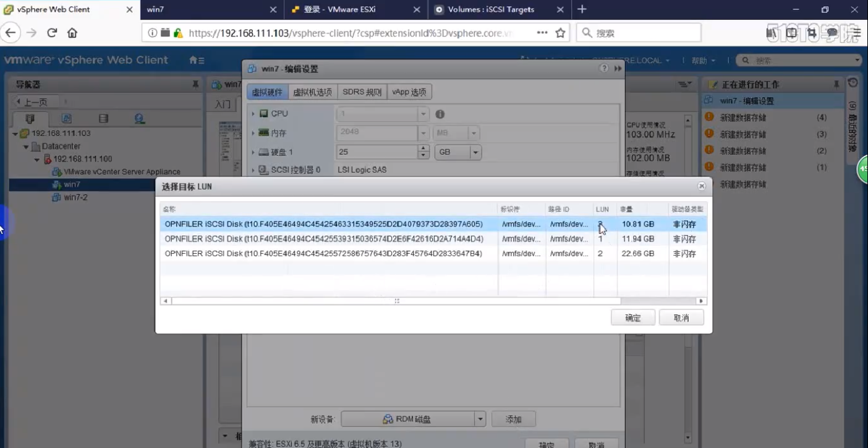Click the 添加 button for new device
The image size is (868, 448).
point(514,419)
